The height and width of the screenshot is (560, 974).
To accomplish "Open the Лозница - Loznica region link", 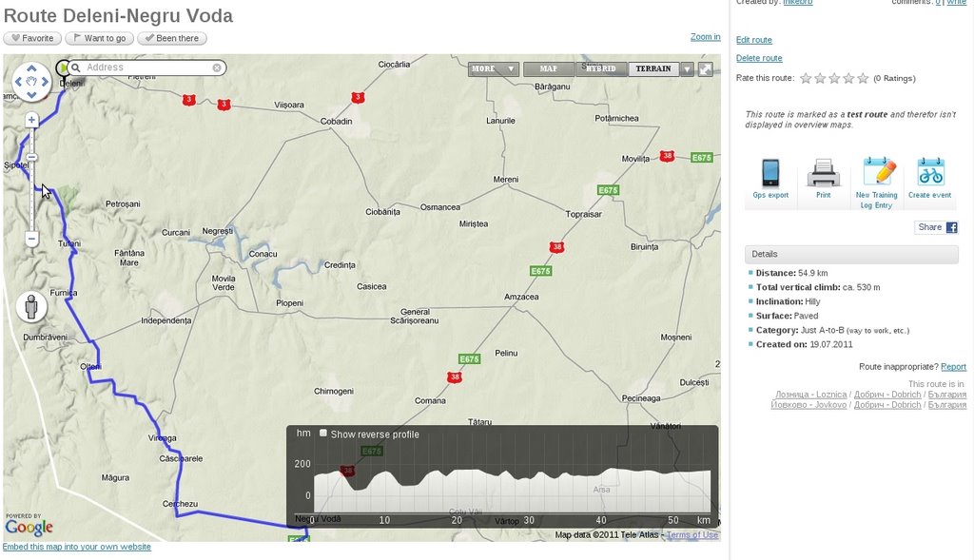I will point(810,395).
